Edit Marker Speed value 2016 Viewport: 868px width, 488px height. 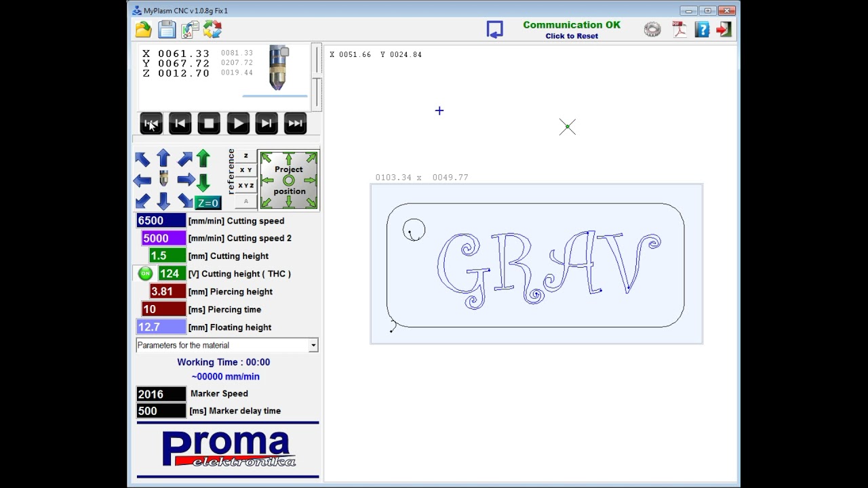161,394
